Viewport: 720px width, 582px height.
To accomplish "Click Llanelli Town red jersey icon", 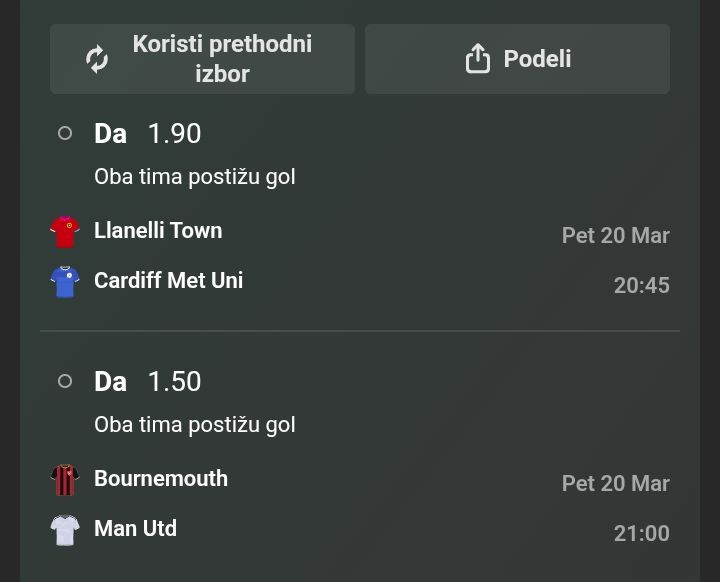I will pyautogui.click(x=65, y=231).
